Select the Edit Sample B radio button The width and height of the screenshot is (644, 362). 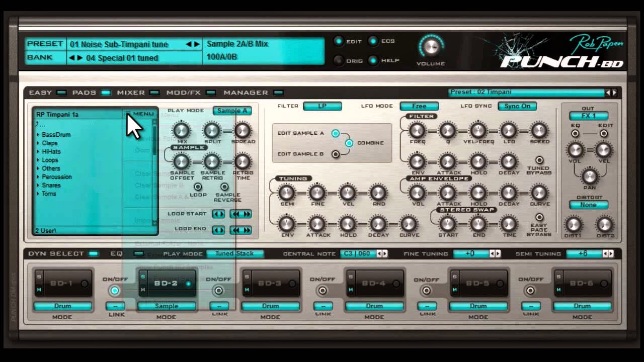tap(336, 154)
